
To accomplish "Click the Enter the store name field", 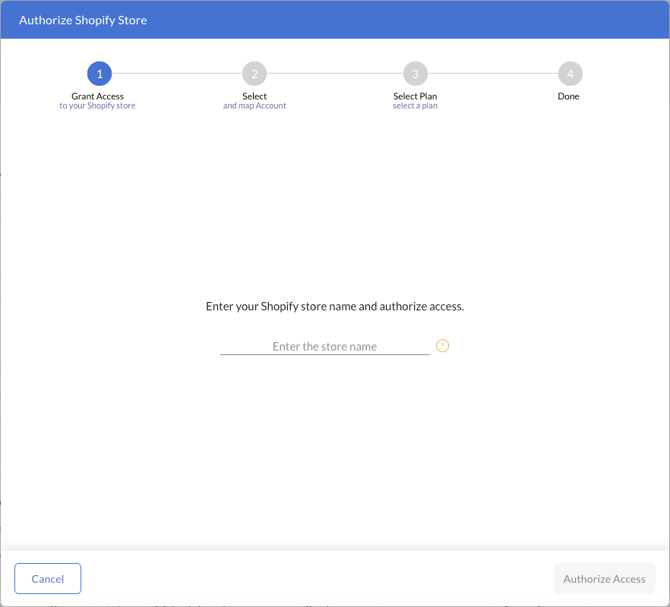I will 325,346.
